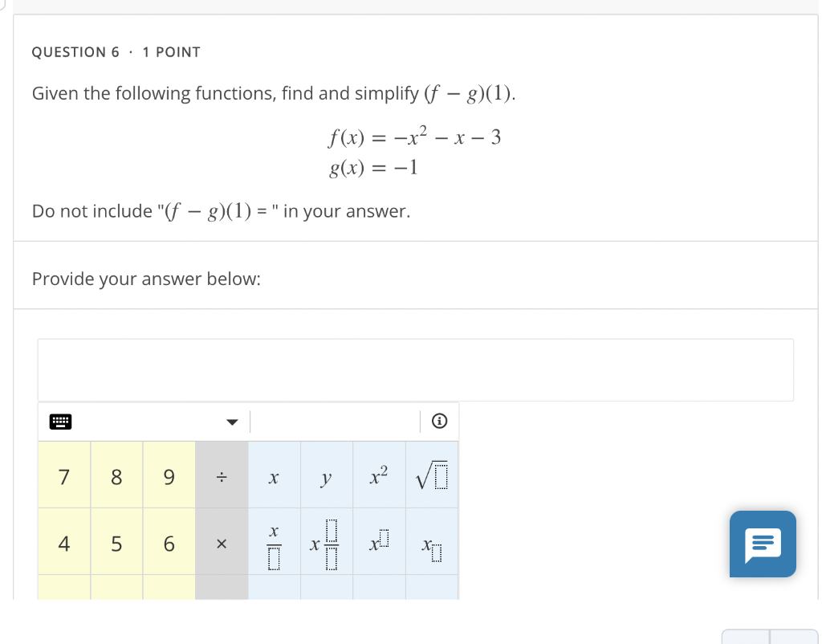Tap the number 6 key
The image size is (822, 644).
pos(169,543)
